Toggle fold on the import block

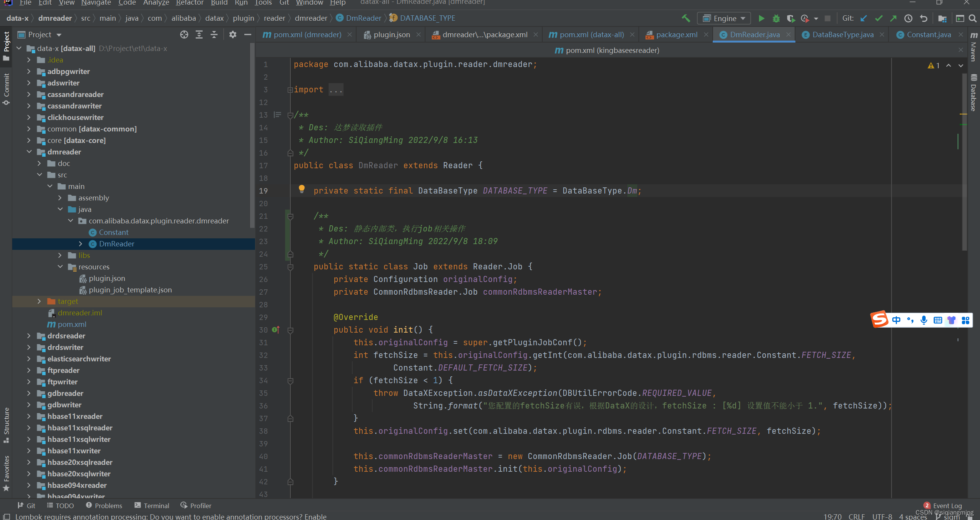click(290, 90)
